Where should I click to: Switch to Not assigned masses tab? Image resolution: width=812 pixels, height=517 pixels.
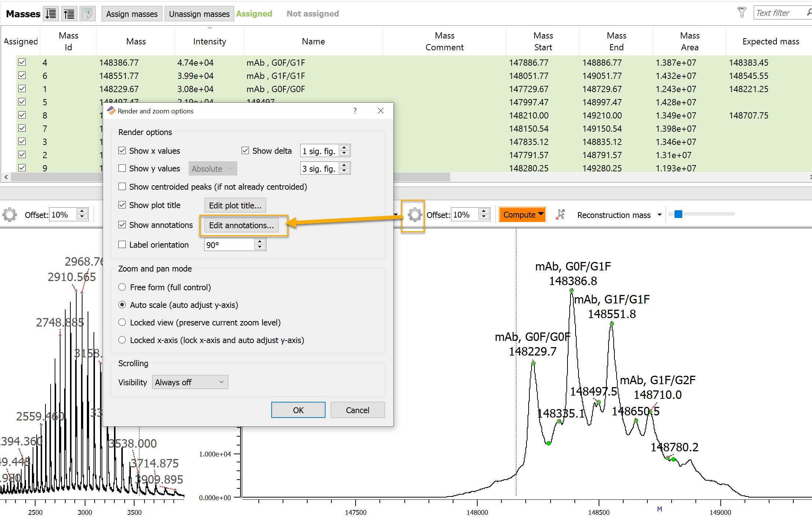313,14
